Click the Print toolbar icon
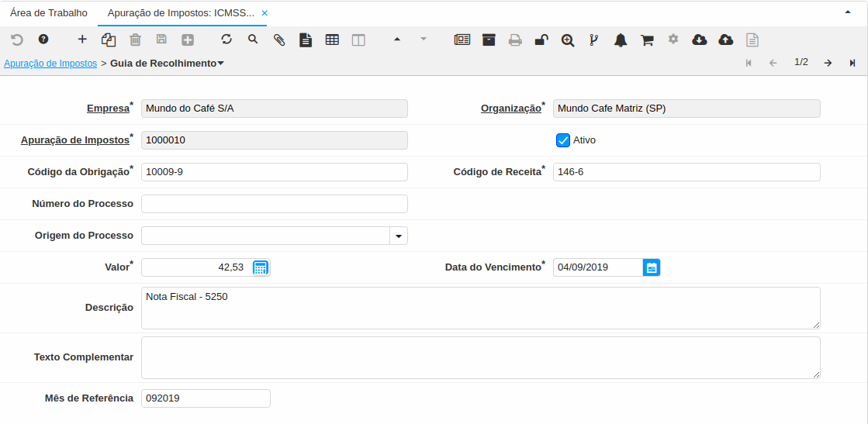Image resolution: width=868 pixels, height=424 pixels. 515,40
